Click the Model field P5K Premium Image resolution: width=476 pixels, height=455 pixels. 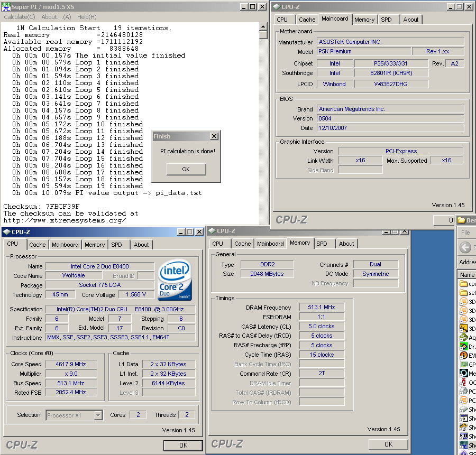click(364, 52)
